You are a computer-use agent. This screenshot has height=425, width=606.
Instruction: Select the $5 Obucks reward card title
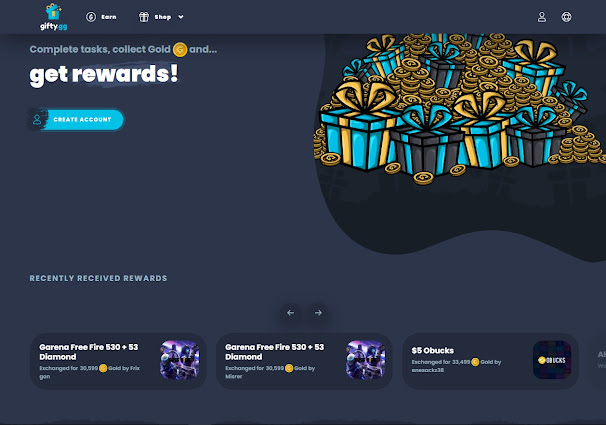point(432,350)
